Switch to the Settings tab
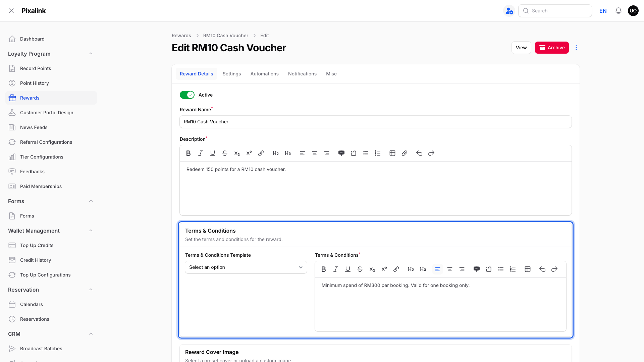644x362 pixels. [232, 74]
